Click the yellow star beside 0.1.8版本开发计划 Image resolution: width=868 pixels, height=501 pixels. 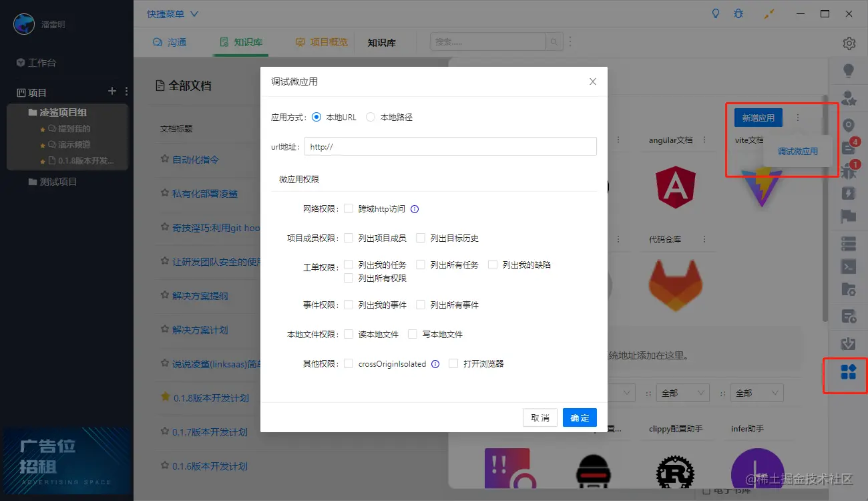[166, 397]
